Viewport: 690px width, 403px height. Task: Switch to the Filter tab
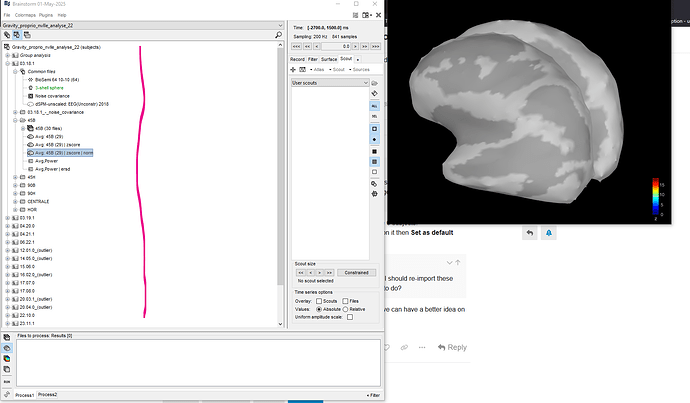click(x=313, y=59)
